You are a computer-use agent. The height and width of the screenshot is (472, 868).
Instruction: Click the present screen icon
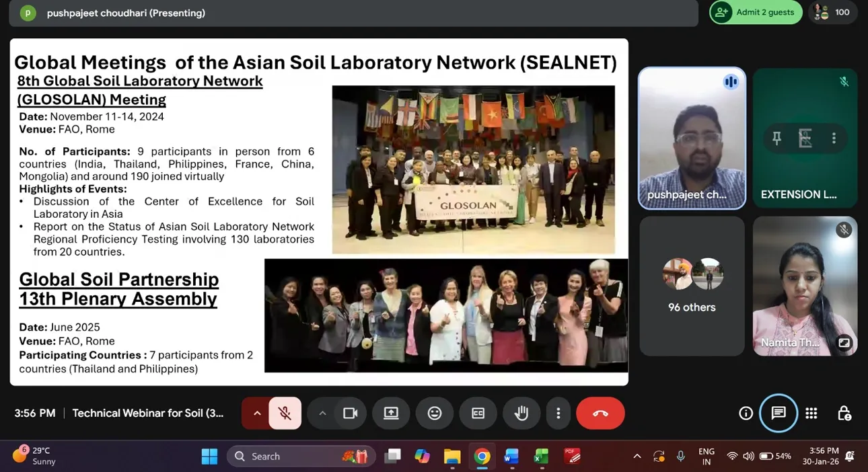pos(391,414)
